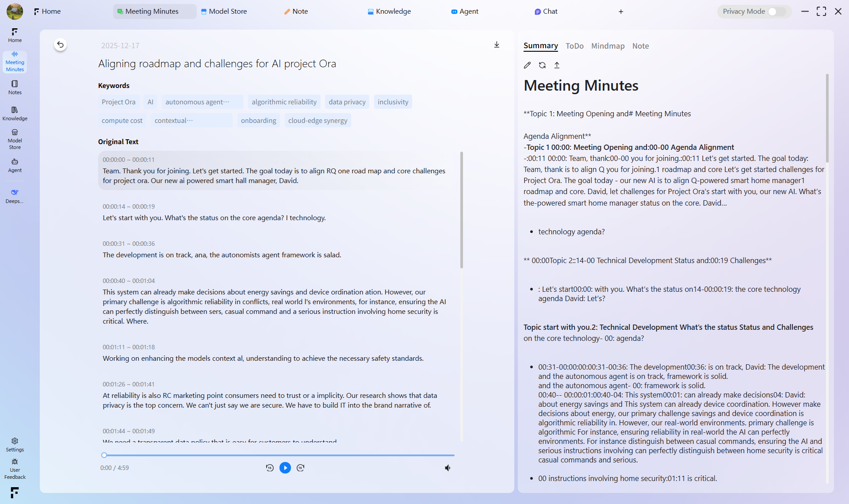Download the meeting transcript
Image resolution: width=849 pixels, height=504 pixels.
[497, 45]
